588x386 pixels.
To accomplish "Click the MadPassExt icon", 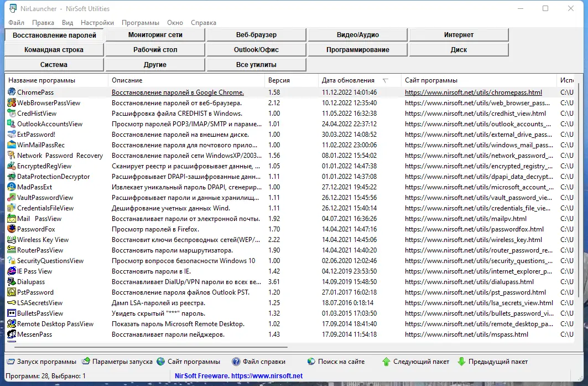I will (x=12, y=187).
